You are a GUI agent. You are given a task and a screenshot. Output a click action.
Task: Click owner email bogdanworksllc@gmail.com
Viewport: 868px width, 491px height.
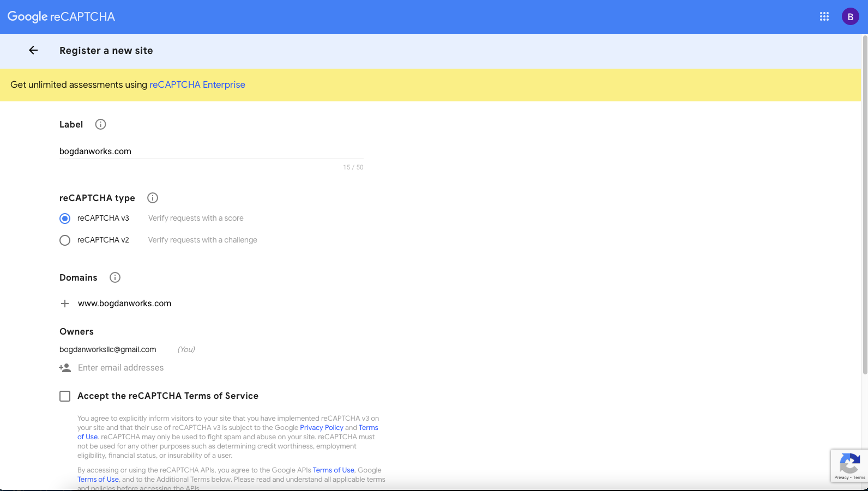(x=108, y=349)
